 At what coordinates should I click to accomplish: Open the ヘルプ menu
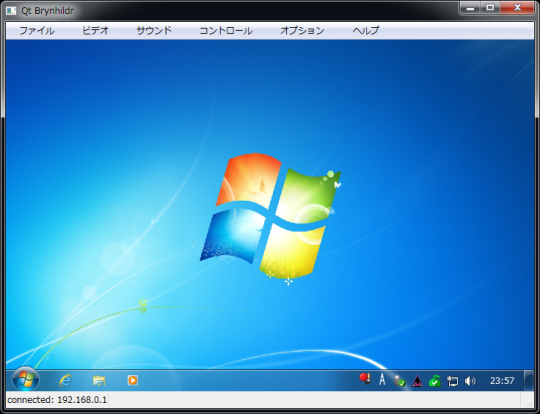(365, 31)
